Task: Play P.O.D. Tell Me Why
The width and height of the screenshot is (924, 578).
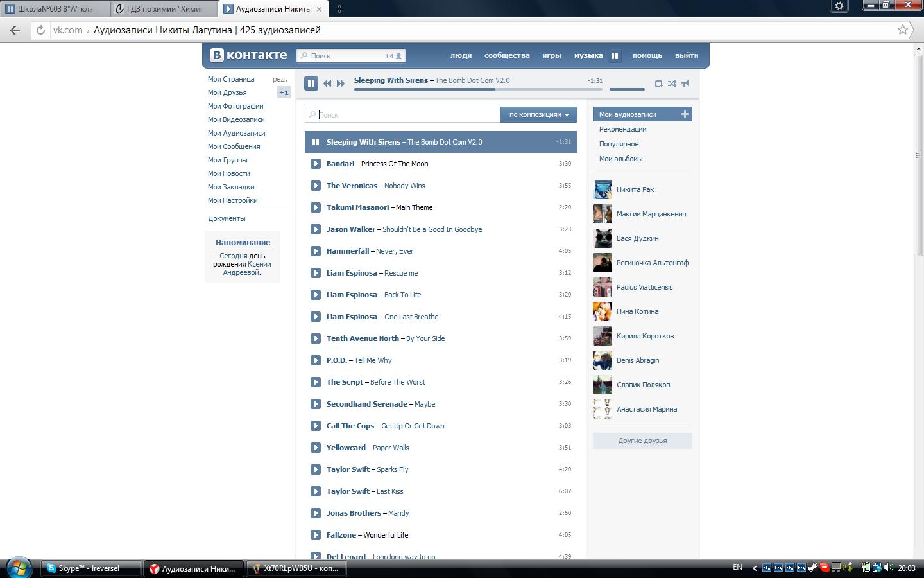Action: coord(316,360)
